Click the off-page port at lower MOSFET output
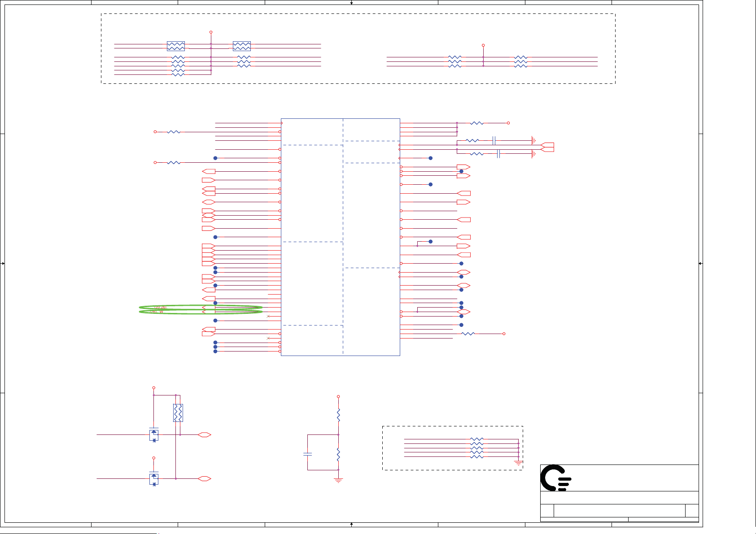The image size is (756, 534). [205, 479]
